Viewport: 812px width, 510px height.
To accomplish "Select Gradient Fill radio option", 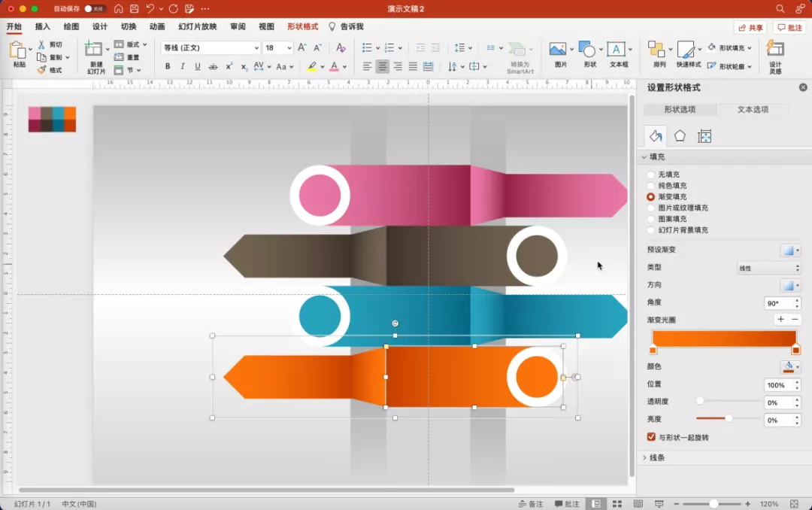I will tap(650, 197).
